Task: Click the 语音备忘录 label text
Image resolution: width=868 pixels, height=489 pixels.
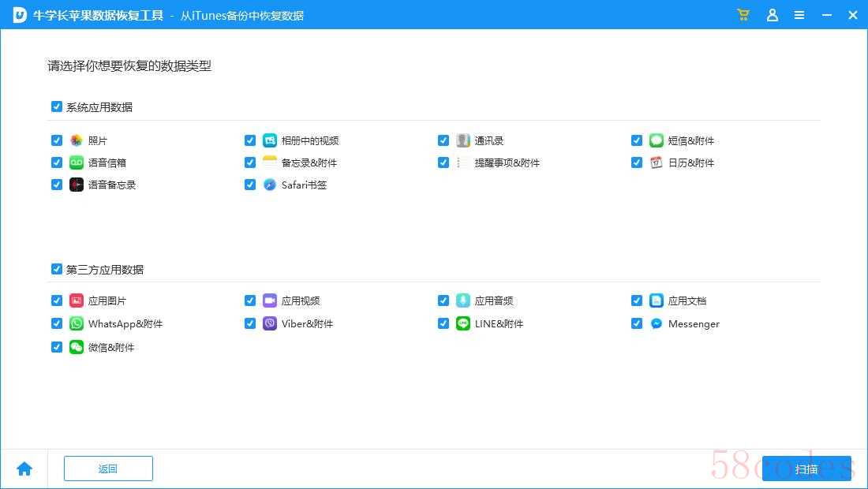Action: tap(112, 185)
